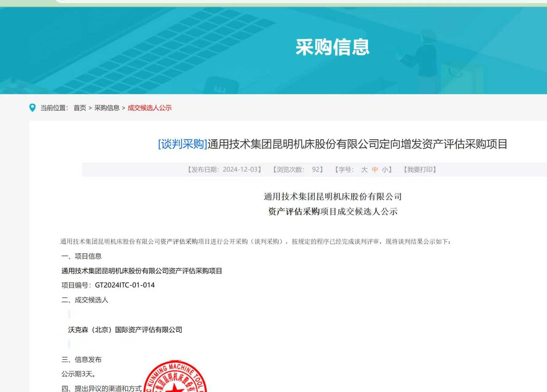Click the location pin icon
547x392 pixels.
coord(32,108)
